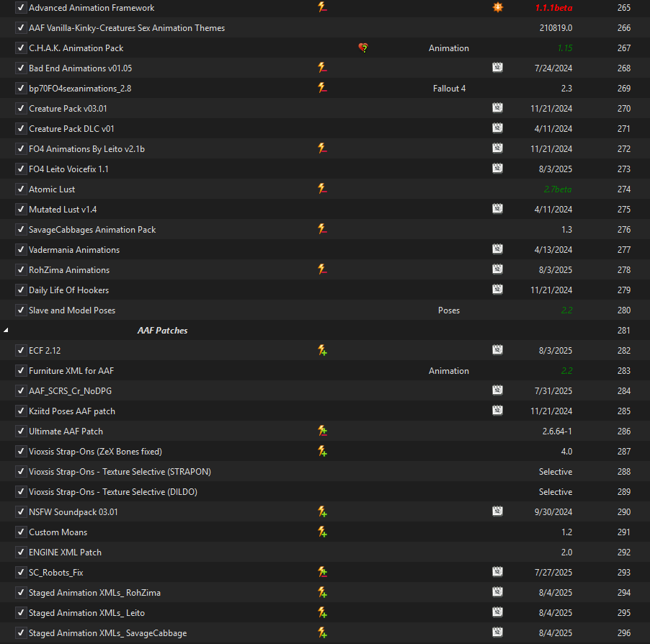
Task: Disable the Slave and Model Poses checkbox
Action: coord(21,310)
